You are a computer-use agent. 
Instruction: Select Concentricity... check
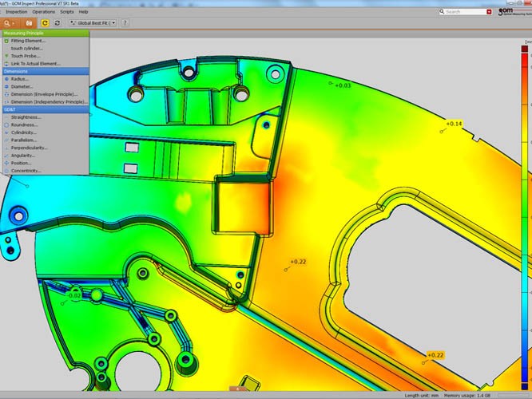[x=46, y=171]
